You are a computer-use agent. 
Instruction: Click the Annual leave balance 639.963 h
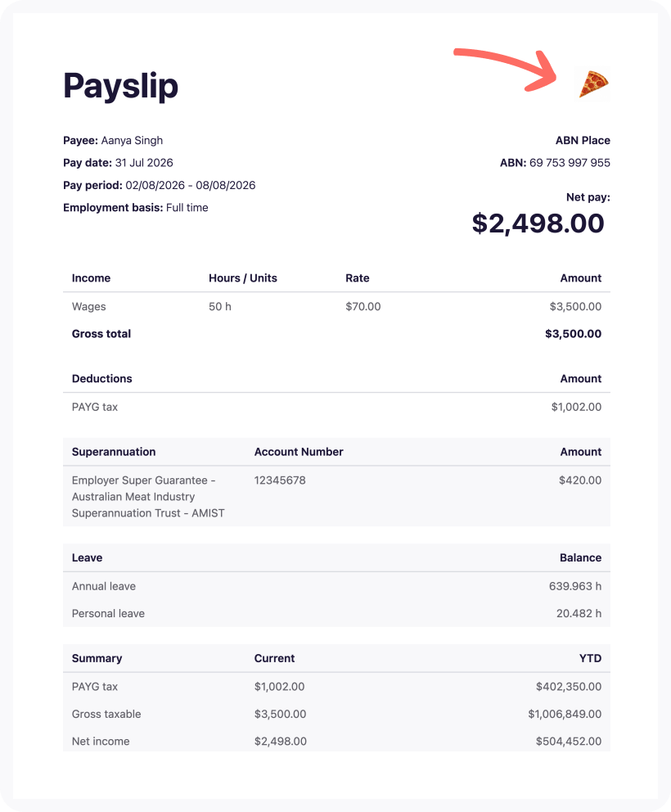[x=575, y=586]
